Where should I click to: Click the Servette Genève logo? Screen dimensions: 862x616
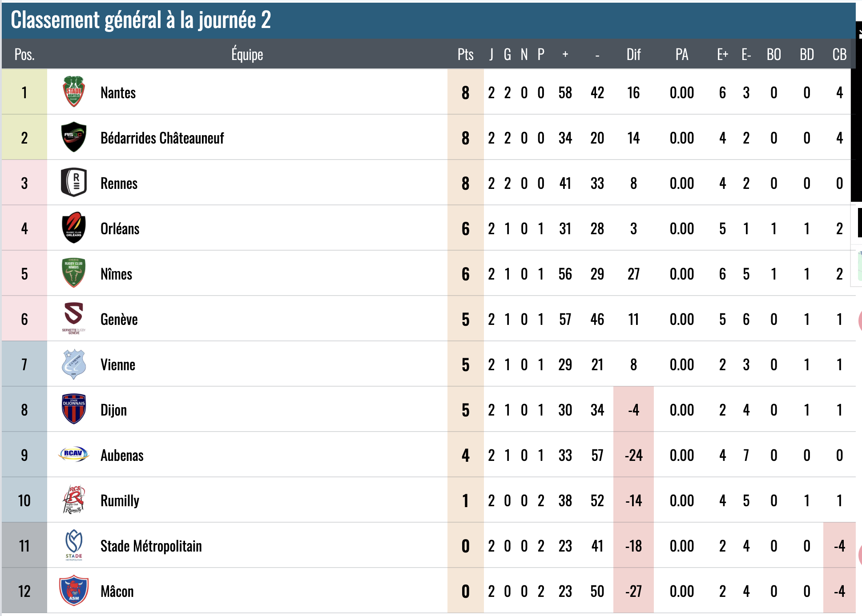tap(74, 319)
